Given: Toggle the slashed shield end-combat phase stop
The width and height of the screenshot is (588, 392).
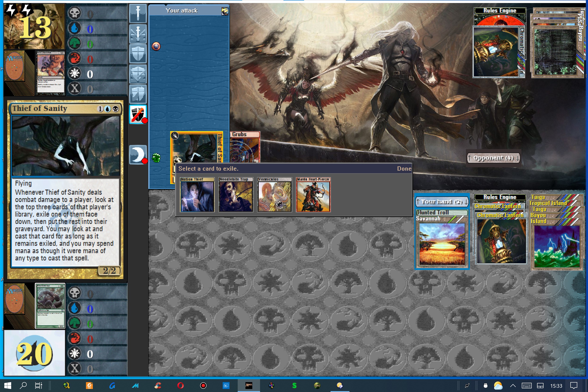Looking at the screenshot, I should tap(138, 114).
